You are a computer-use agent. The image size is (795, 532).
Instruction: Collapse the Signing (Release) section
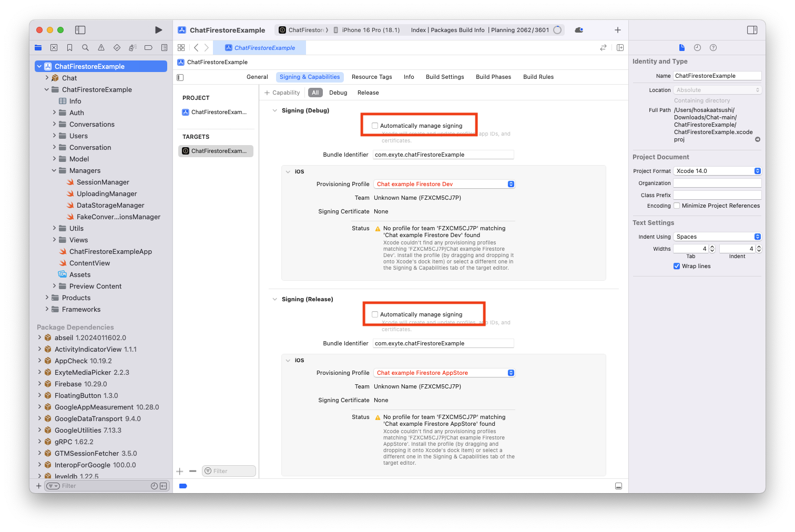tap(274, 299)
